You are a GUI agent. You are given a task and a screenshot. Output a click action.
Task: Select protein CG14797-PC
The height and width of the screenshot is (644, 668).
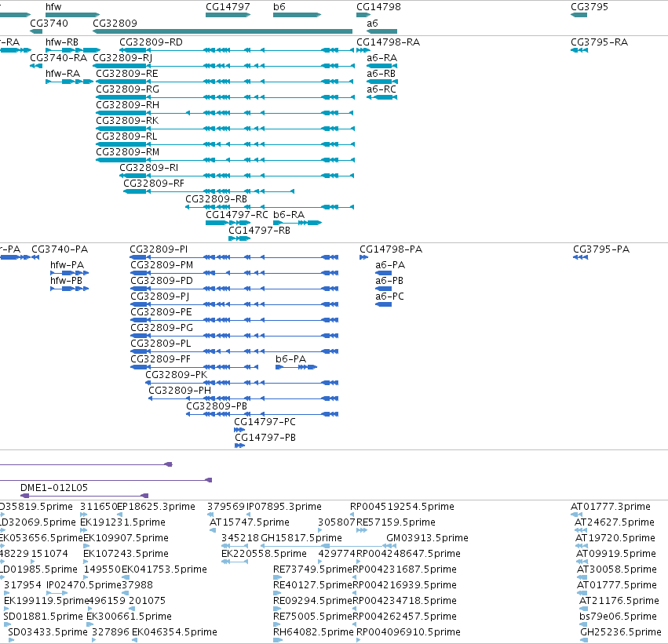(265, 423)
